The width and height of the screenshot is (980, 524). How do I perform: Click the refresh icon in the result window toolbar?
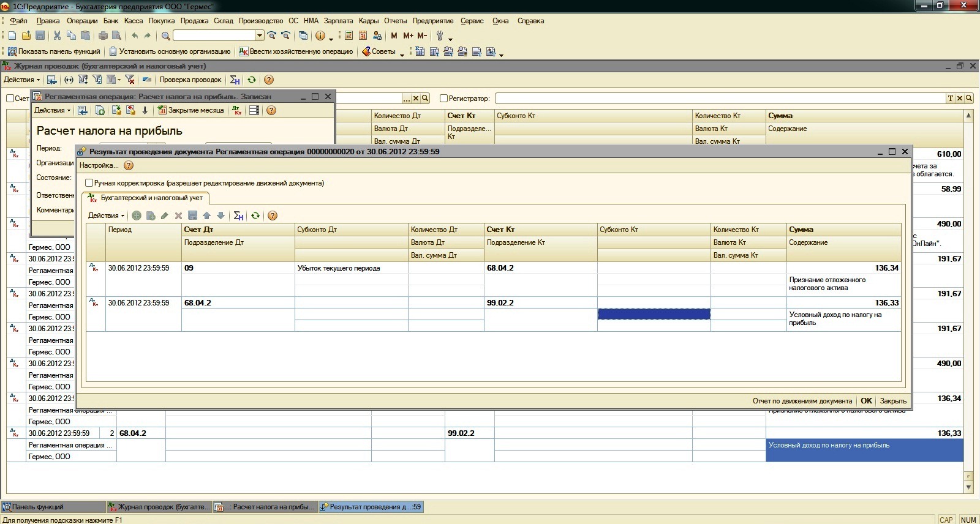click(x=255, y=215)
